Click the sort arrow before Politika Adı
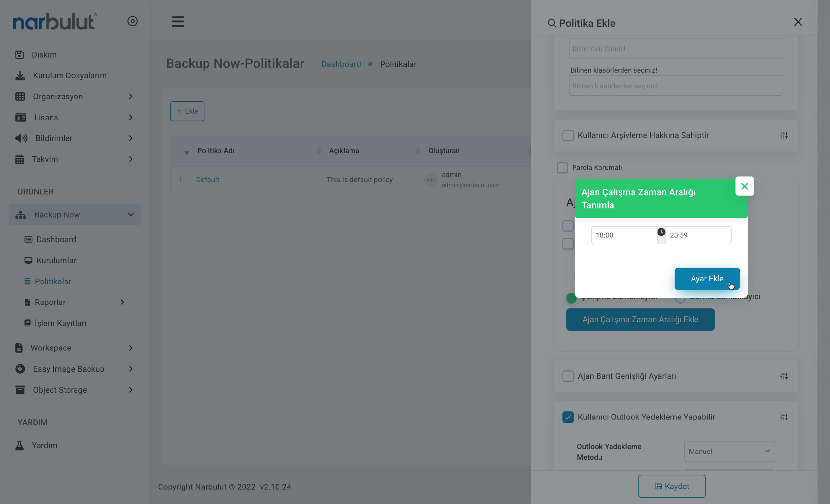This screenshot has width=830, height=504. [187, 153]
